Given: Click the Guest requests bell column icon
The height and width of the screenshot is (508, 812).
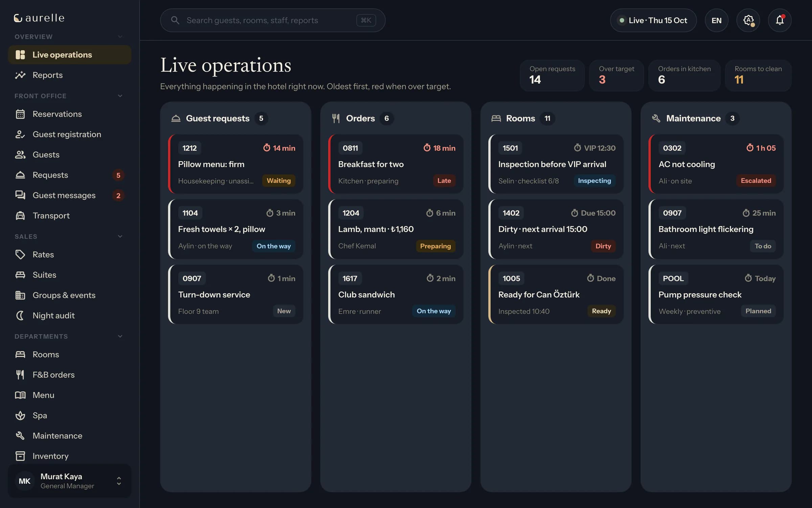Looking at the screenshot, I should [x=176, y=119].
